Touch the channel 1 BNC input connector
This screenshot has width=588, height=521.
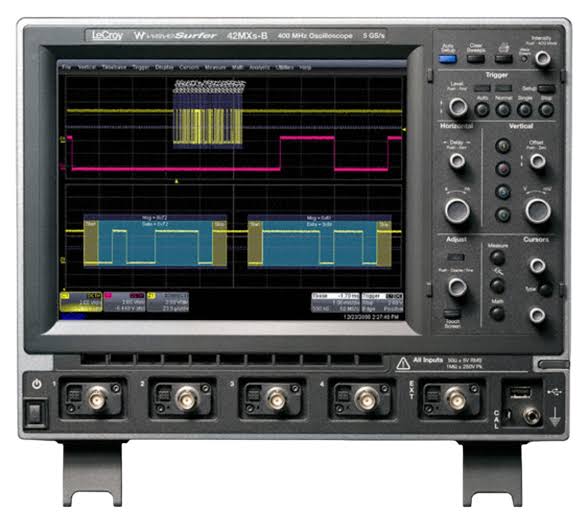pos(97,400)
